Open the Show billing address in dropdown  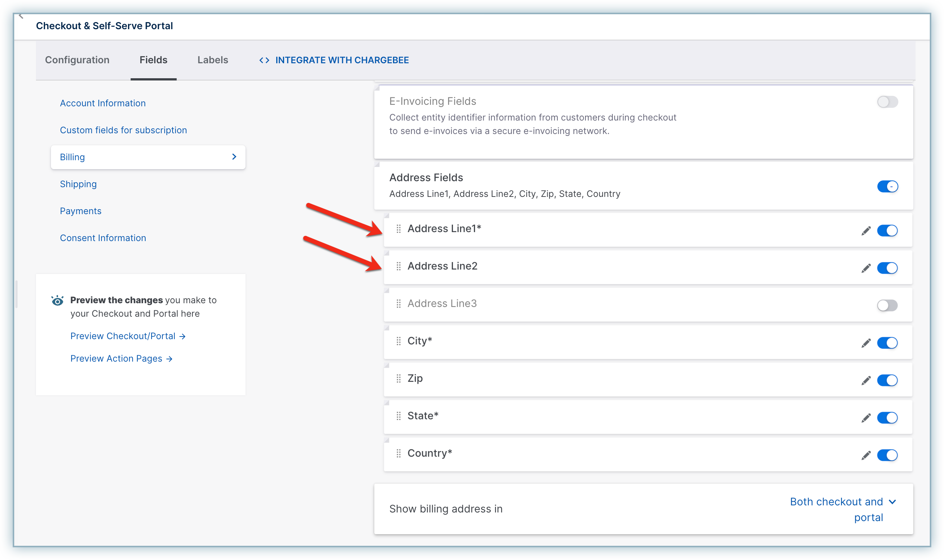(843, 509)
